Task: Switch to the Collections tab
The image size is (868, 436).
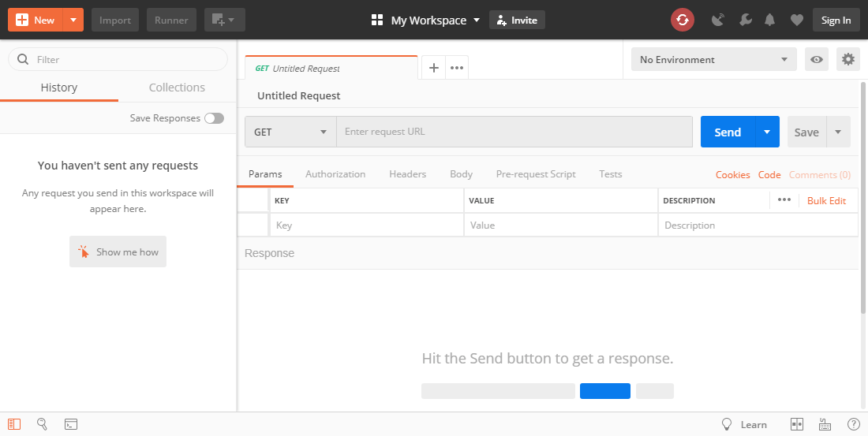Action: pos(177,88)
